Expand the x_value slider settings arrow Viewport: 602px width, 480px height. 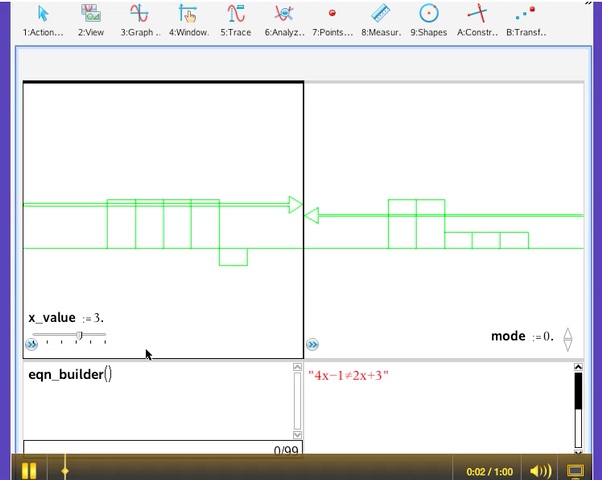(x=31, y=343)
